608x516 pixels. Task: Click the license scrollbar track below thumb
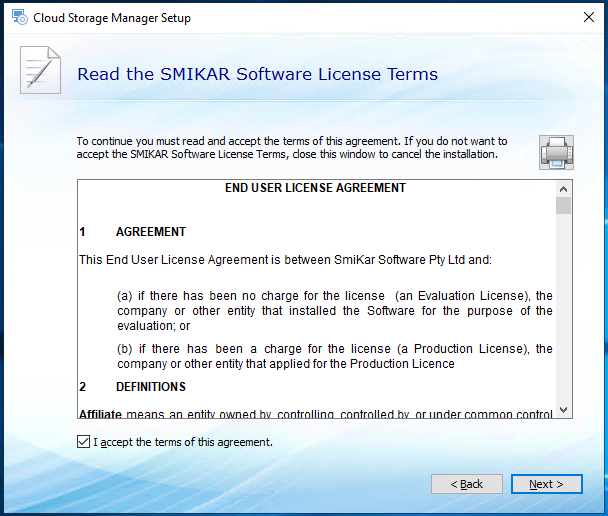click(563, 308)
